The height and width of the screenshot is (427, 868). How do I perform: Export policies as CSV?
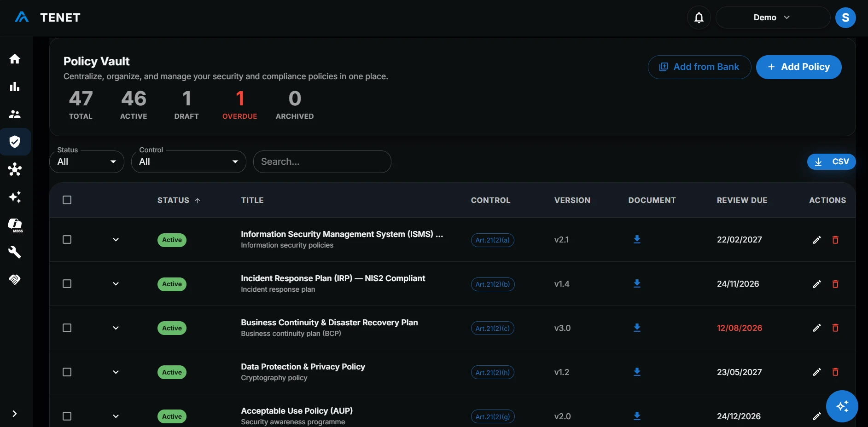click(x=832, y=162)
